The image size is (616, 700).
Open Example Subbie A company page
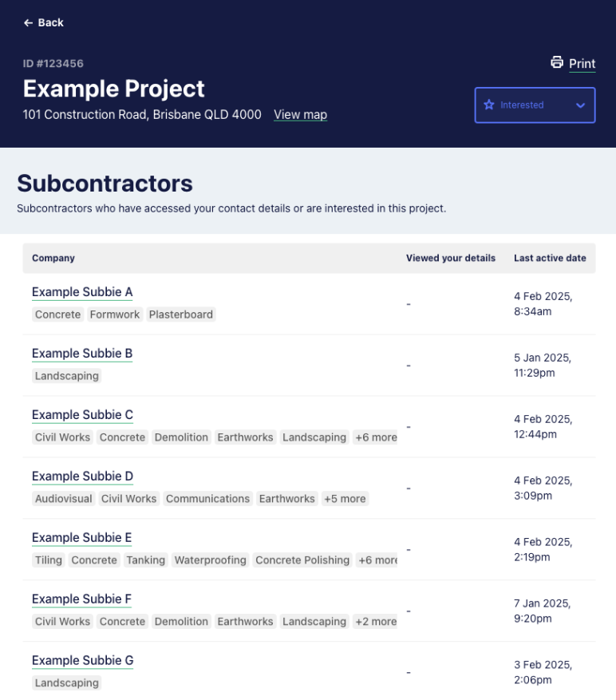click(82, 292)
